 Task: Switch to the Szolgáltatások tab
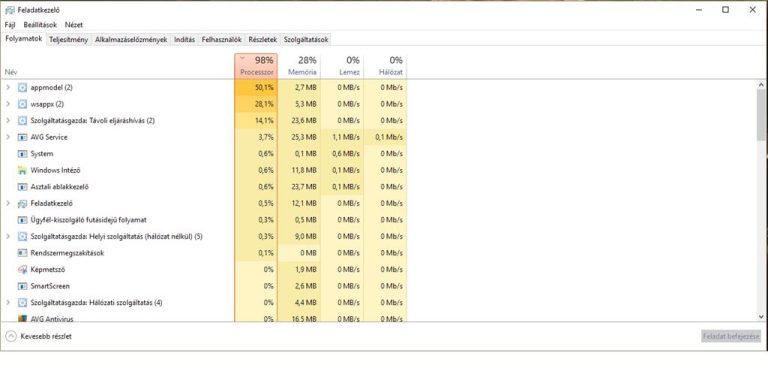(x=306, y=40)
